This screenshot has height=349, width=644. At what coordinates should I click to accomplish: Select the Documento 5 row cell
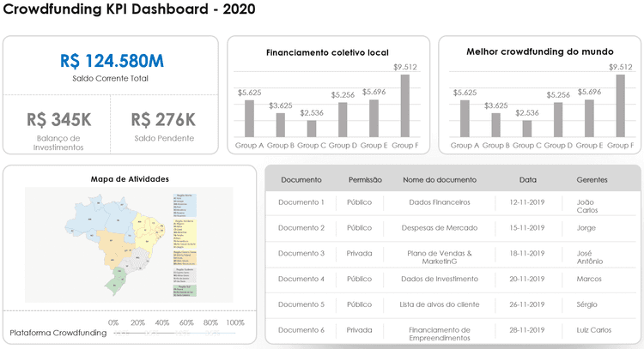pos(301,304)
